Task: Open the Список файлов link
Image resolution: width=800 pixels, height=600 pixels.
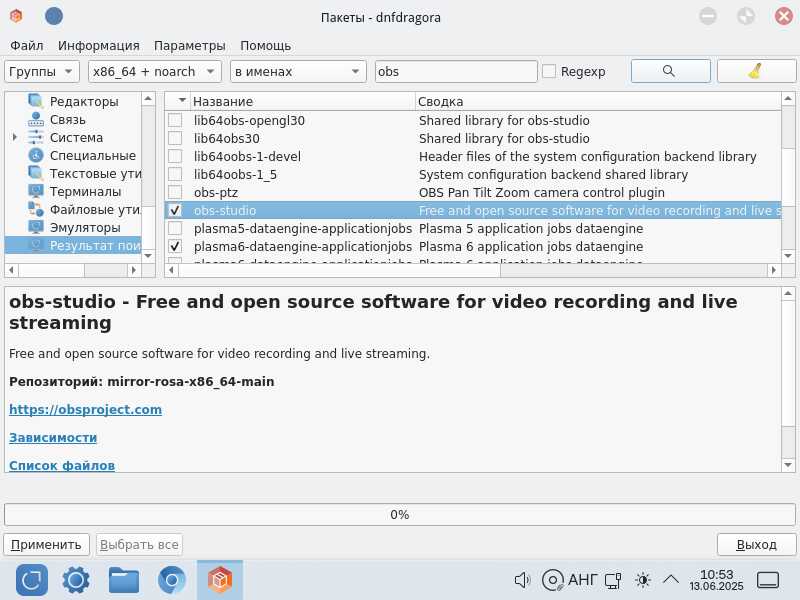Action: point(62,465)
